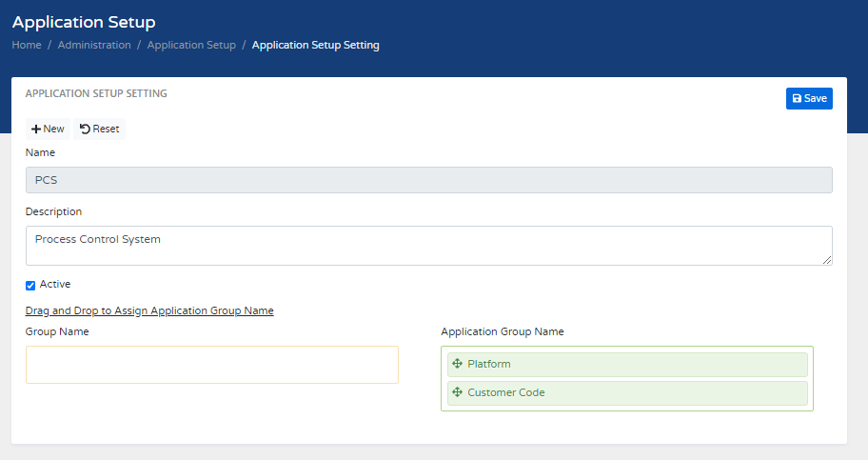Select the Customer Code group item label
This screenshot has height=460, width=868.
coord(506,392)
